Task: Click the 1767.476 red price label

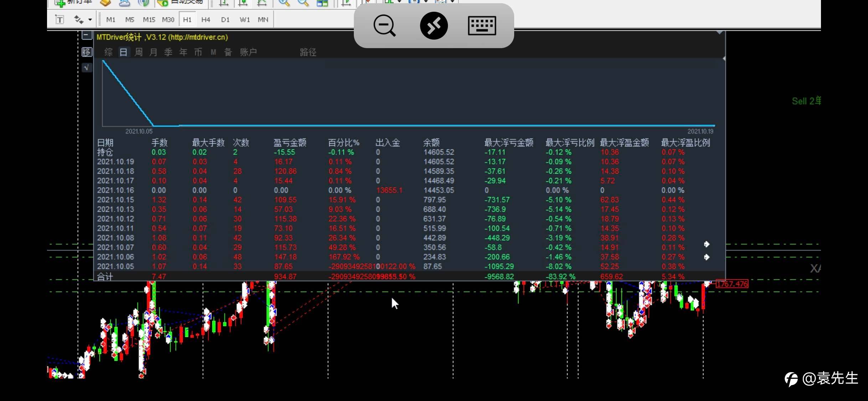Action: point(732,284)
